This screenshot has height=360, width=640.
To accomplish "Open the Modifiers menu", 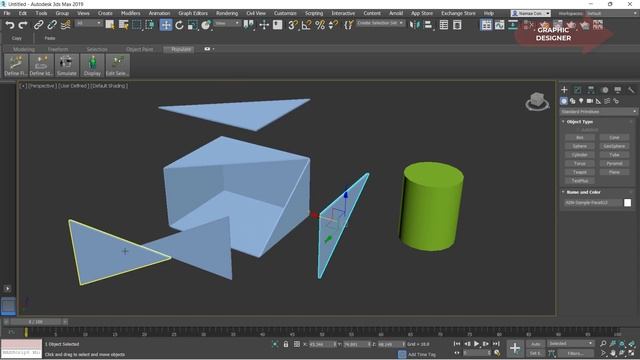I will (x=131, y=13).
